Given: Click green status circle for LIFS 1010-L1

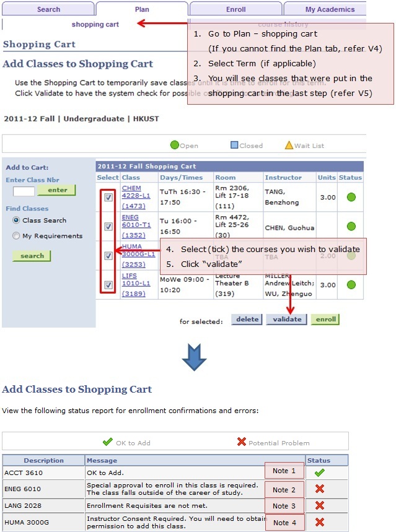Looking at the screenshot, I should click(x=351, y=285).
